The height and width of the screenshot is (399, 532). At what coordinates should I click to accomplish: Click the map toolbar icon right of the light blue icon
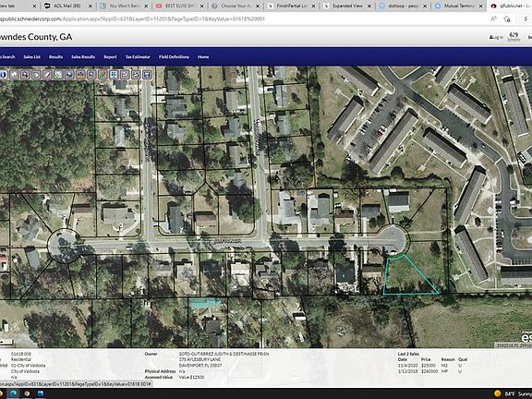point(125,75)
